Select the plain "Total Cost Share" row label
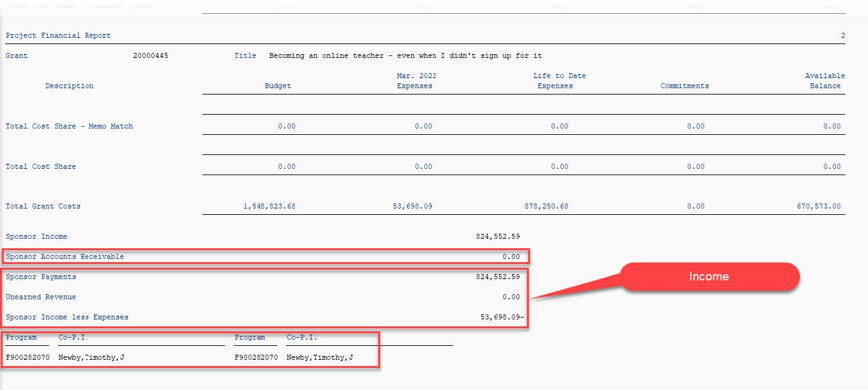 pyautogui.click(x=41, y=166)
